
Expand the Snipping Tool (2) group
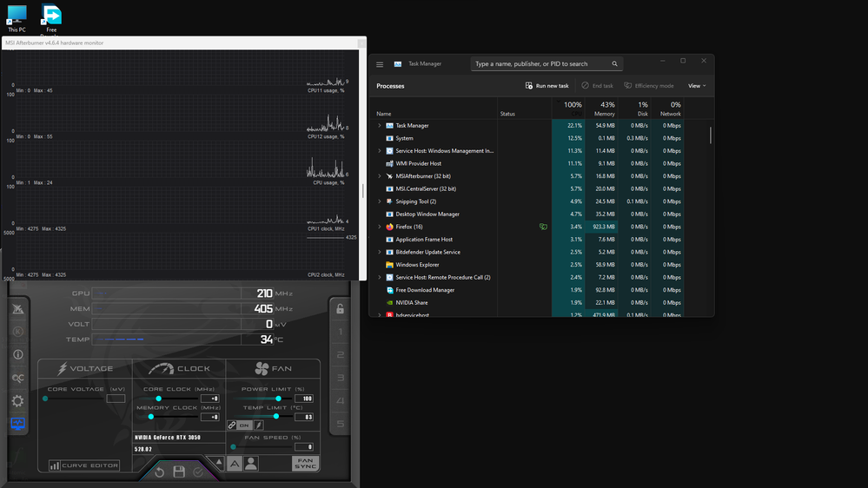379,201
